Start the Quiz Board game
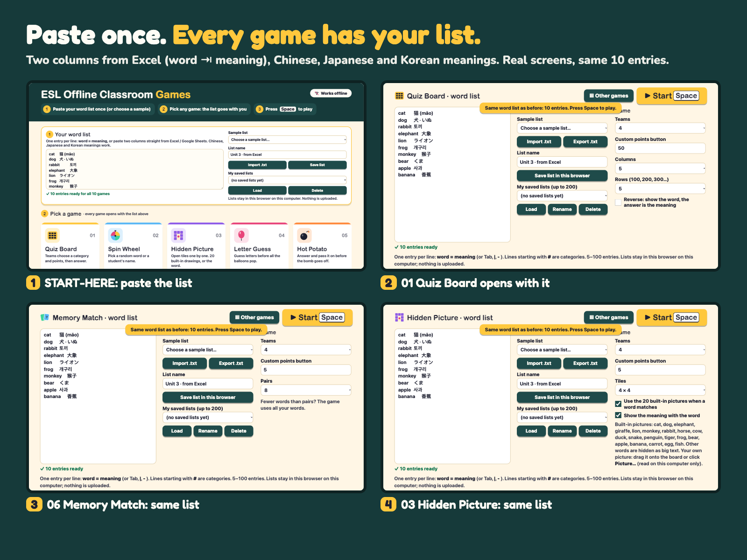This screenshot has width=747, height=560. [x=671, y=96]
